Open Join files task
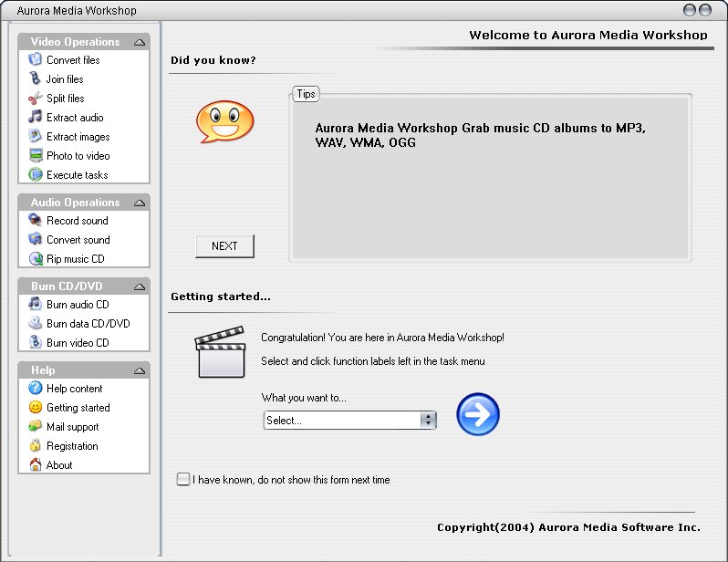 click(65, 79)
